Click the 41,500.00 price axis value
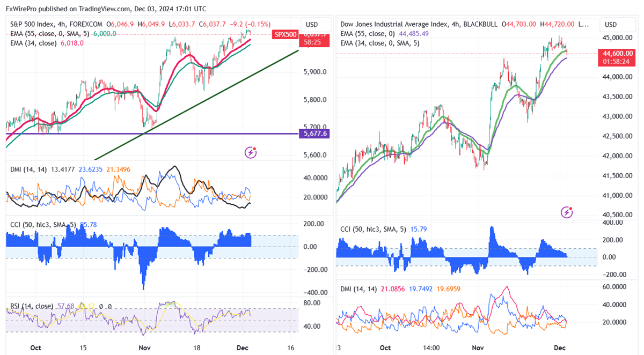This screenshot has height=355, width=644. point(618,176)
